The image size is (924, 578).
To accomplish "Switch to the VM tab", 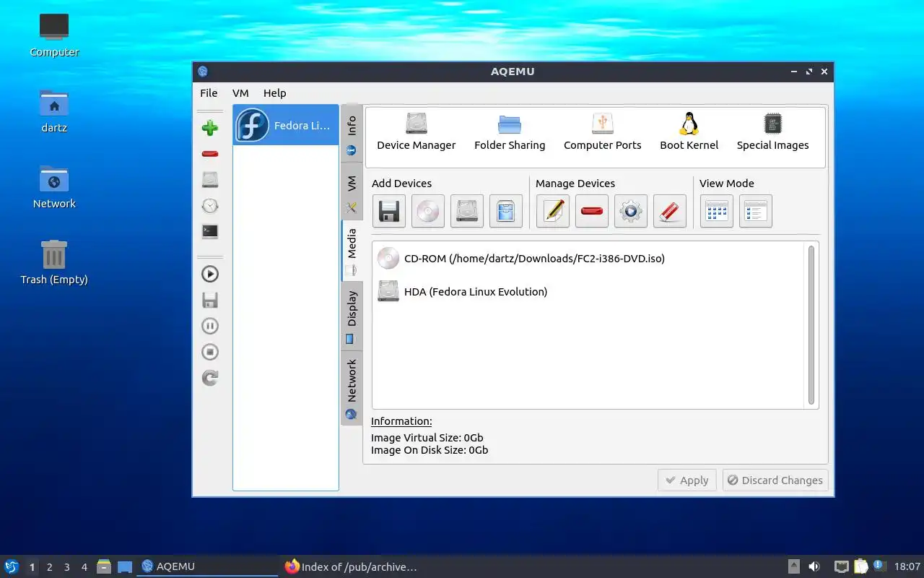I will [352, 191].
